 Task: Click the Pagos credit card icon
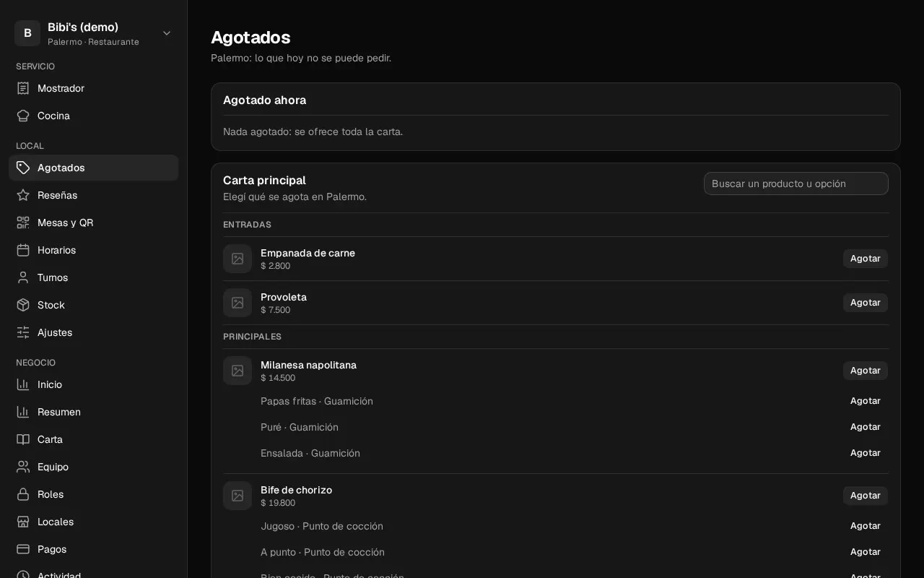point(23,549)
